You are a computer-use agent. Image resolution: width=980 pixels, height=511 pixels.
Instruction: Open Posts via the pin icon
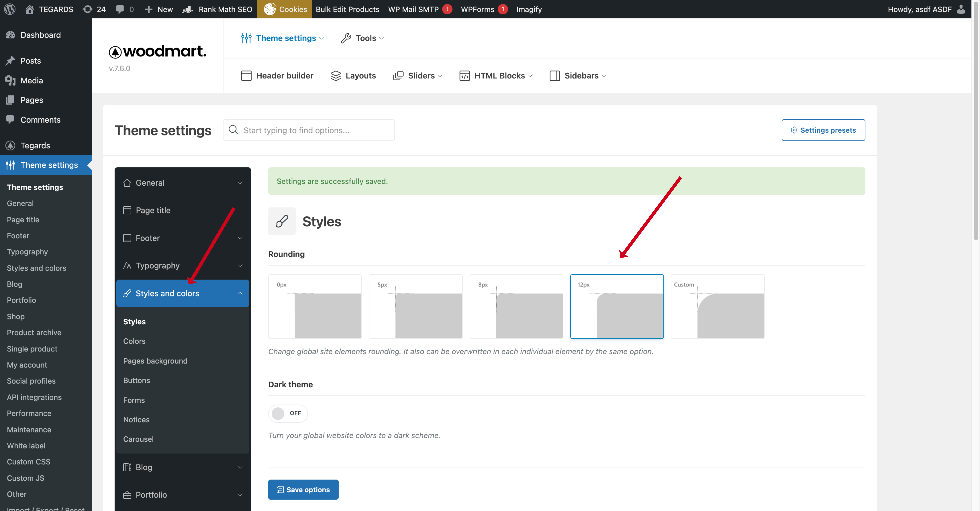point(10,61)
